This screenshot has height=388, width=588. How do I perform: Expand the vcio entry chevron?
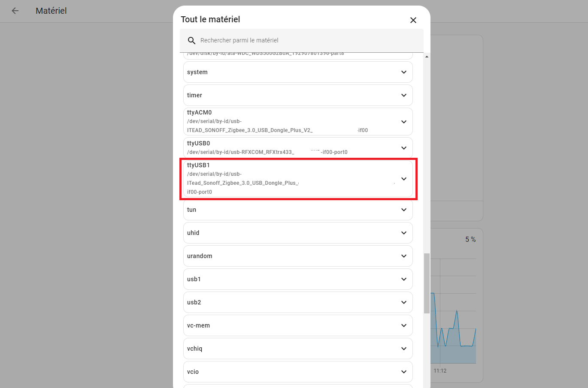pyautogui.click(x=404, y=372)
